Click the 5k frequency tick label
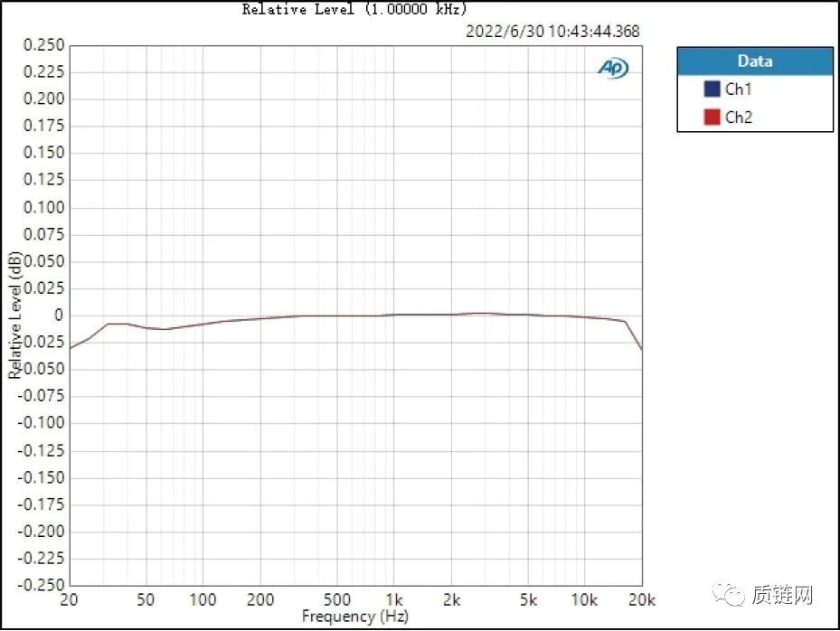Image resolution: width=840 pixels, height=631 pixels. [528, 599]
